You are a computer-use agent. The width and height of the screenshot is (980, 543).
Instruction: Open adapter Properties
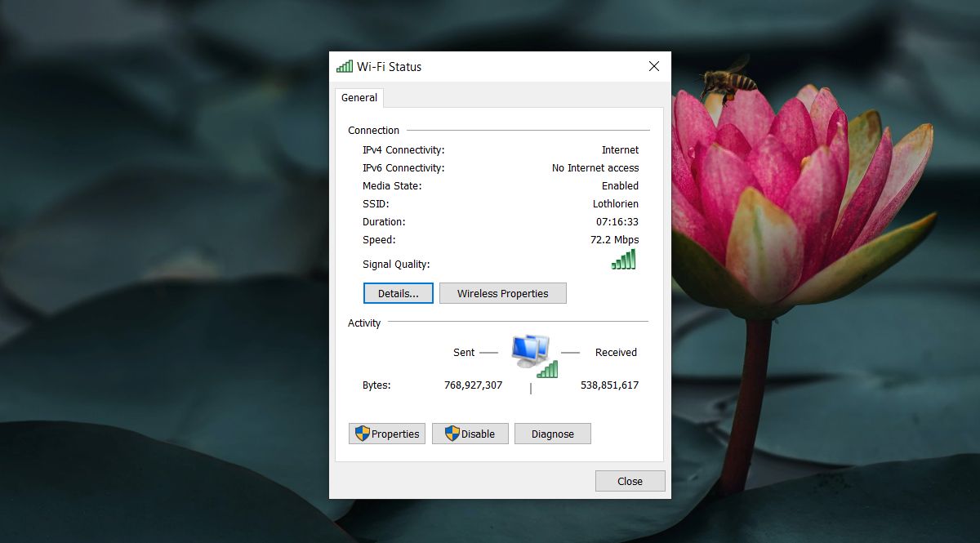[387, 434]
